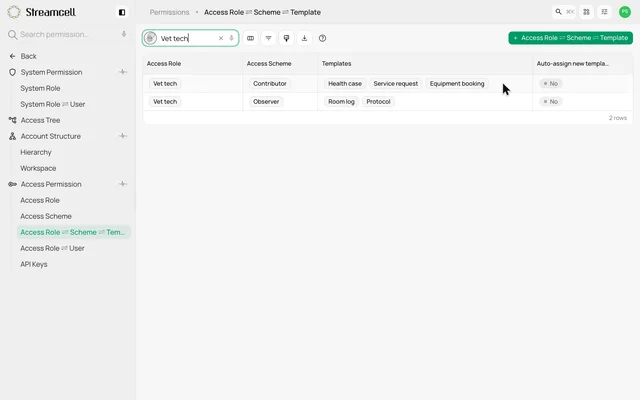Open System Role in the sidebar
The width and height of the screenshot is (640, 400).
40,88
